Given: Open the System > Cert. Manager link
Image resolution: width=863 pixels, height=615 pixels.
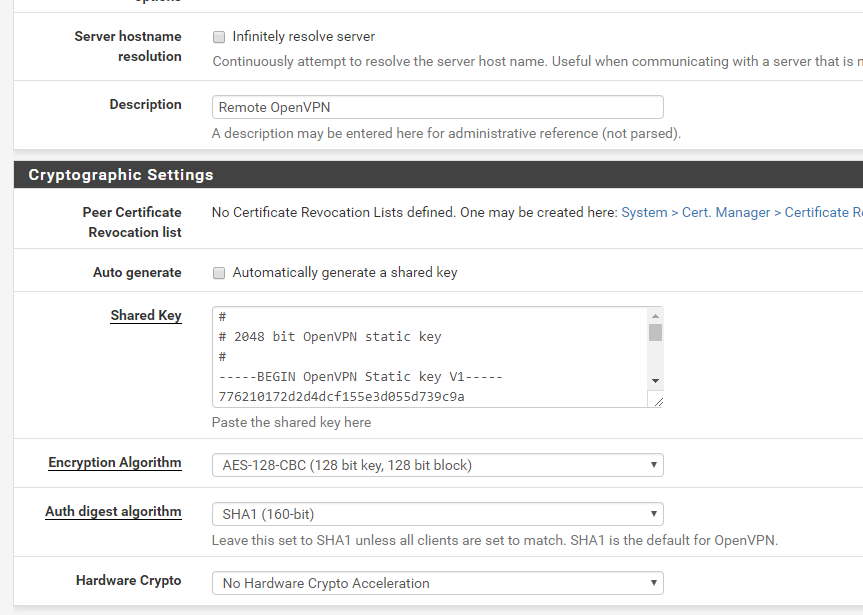Looking at the screenshot, I should coord(695,212).
